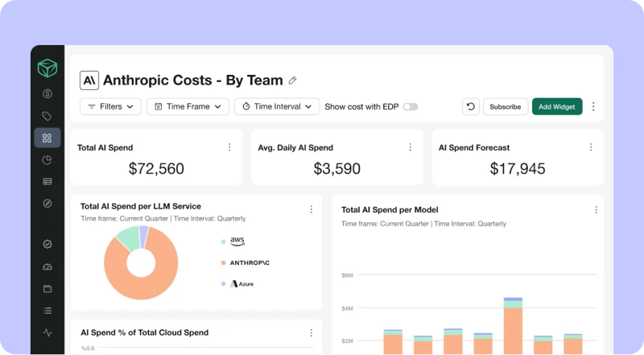Viewport: 644px width, 355px height.
Task: Open the speedometer gauge icon in sidebar
Action: (x=47, y=266)
